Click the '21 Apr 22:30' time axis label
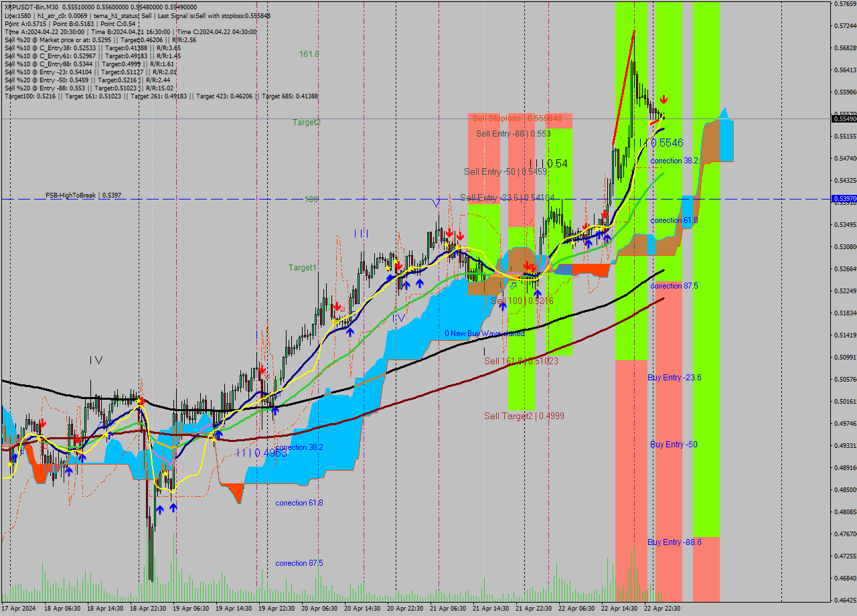This screenshot has width=857, height=616. tap(534, 609)
